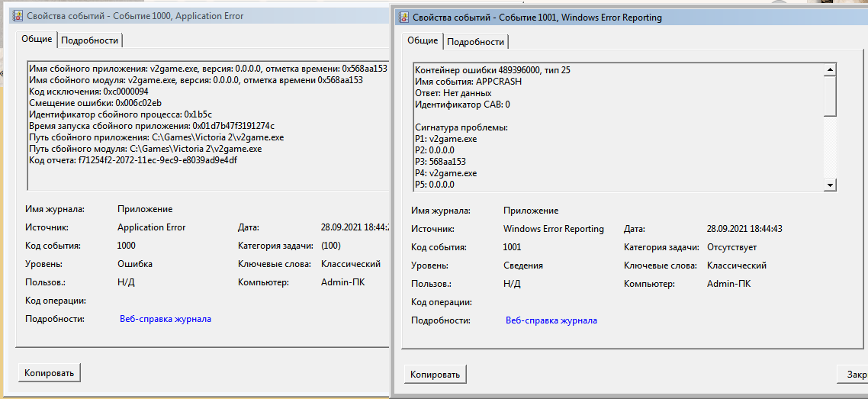868x399 pixels.
Task: Click the level value 'Сведения'
Action: (x=523, y=265)
